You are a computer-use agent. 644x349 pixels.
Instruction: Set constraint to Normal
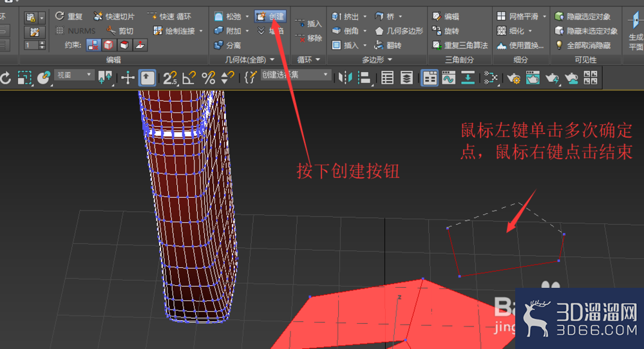[140, 45]
